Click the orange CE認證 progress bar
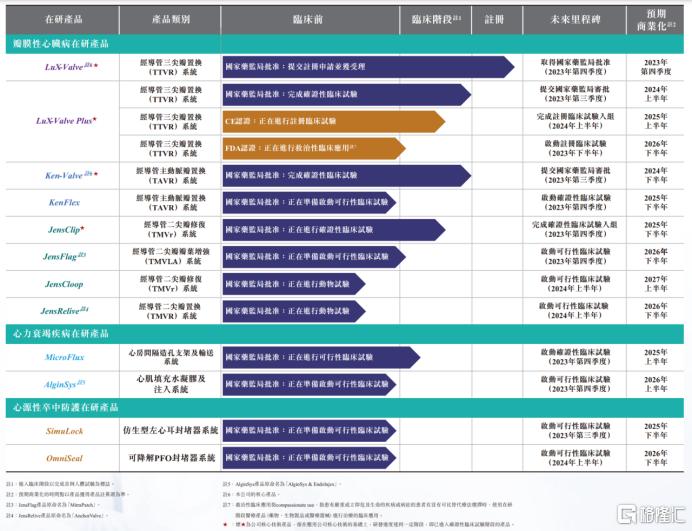This screenshot has height=531, width=692. [334, 121]
